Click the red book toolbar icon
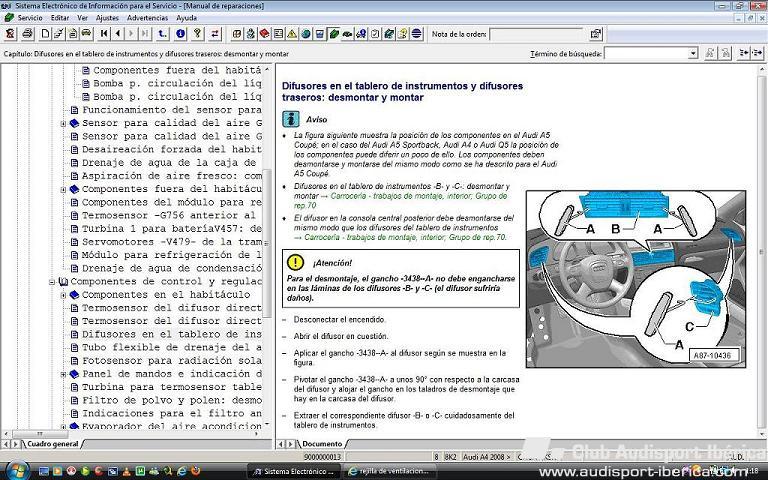The image size is (768, 480). (x=264, y=34)
